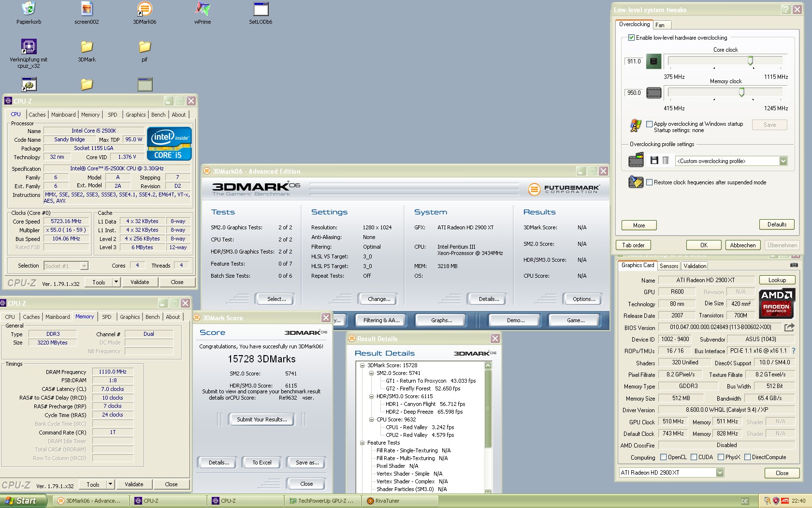The image size is (812, 508).
Task: Enable restore clock frequencies after suspended mode
Action: [x=649, y=182]
